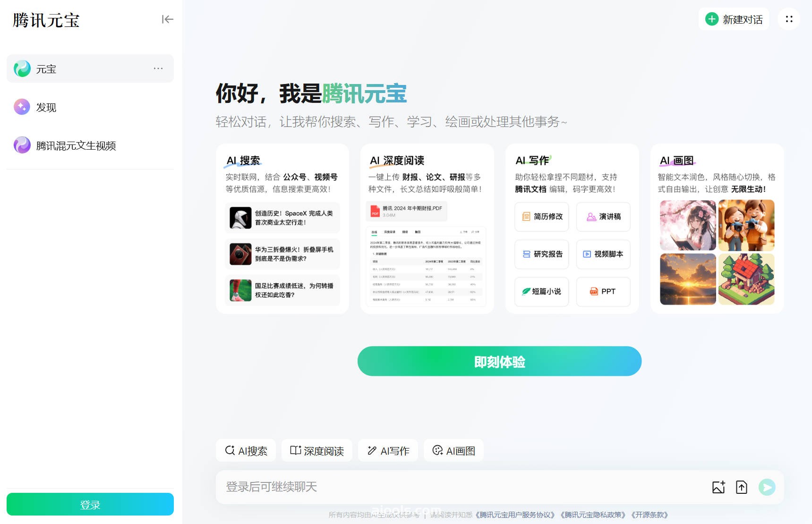Click the Huawei folding phone thumbnail
The height and width of the screenshot is (524, 812).
point(240,254)
